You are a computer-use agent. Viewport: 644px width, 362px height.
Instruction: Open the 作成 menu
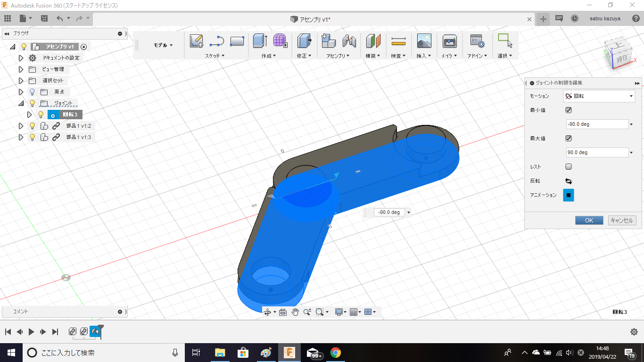tap(268, 56)
